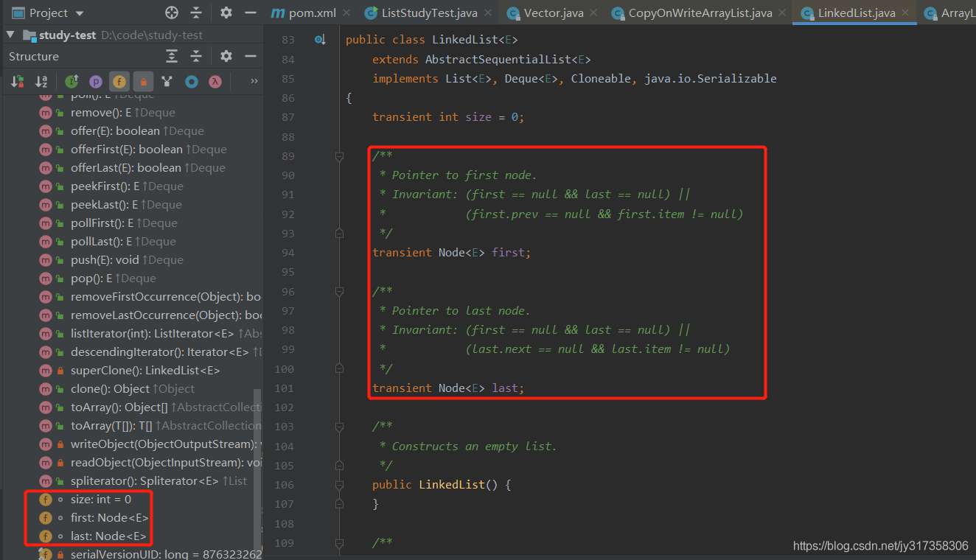Close the LinkedList.java tab
The image size is (976, 560).
coord(907,13)
